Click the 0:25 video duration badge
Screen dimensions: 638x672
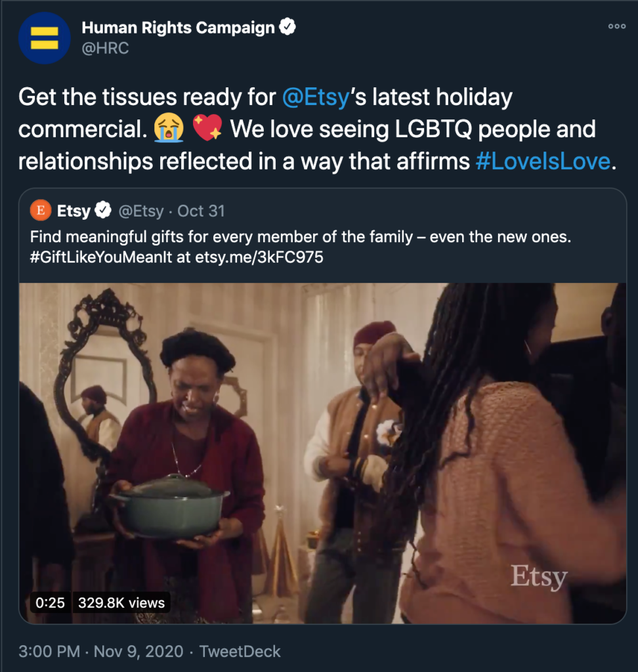click(x=51, y=602)
